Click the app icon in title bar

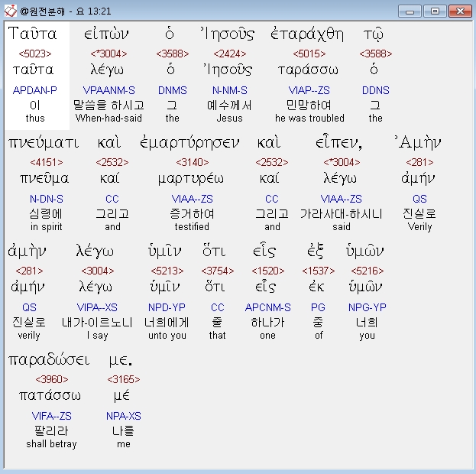pyautogui.click(x=11, y=11)
